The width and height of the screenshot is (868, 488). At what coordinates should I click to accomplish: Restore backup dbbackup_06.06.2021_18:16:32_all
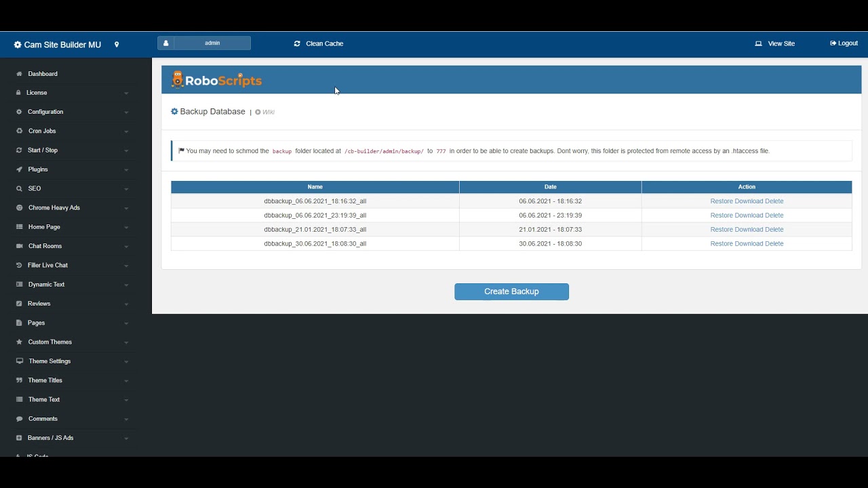pyautogui.click(x=722, y=201)
